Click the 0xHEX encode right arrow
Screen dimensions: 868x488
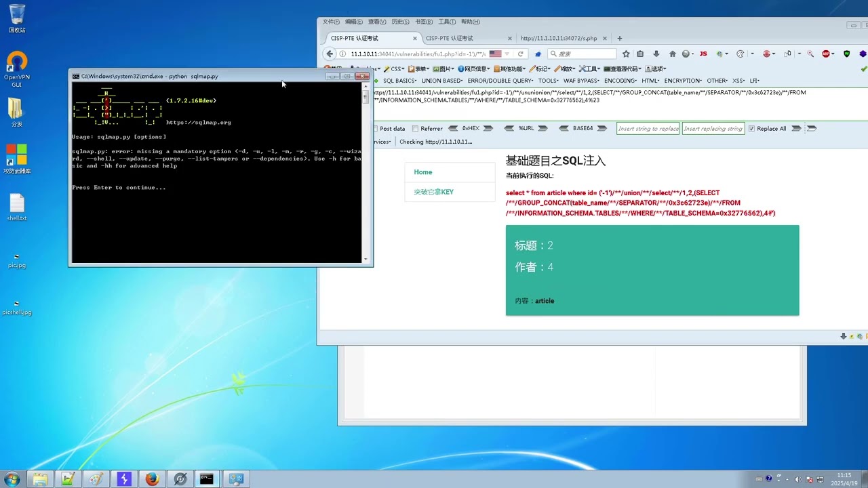[488, 128]
